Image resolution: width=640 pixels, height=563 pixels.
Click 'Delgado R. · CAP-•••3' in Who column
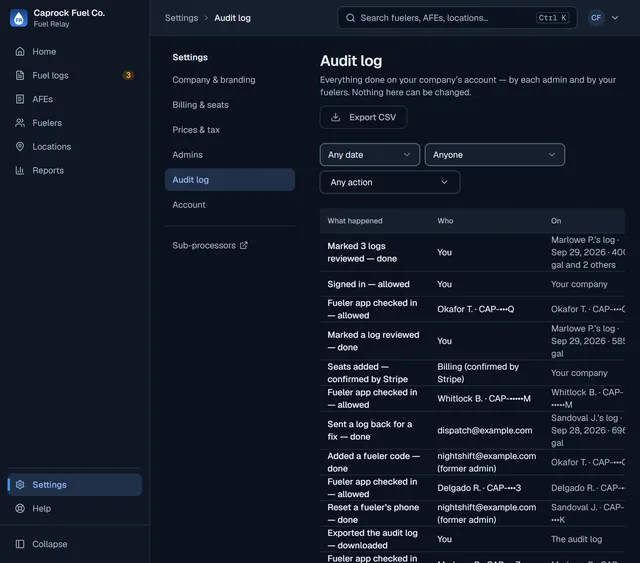(x=479, y=488)
